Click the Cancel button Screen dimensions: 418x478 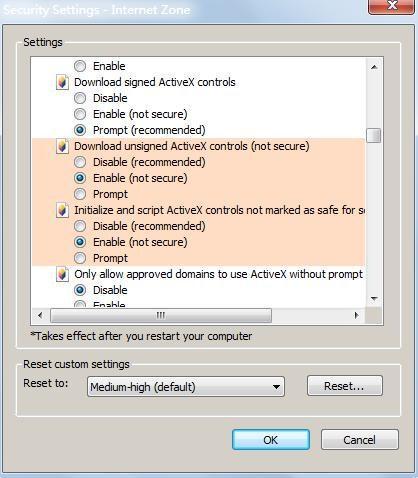pos(360,440)
